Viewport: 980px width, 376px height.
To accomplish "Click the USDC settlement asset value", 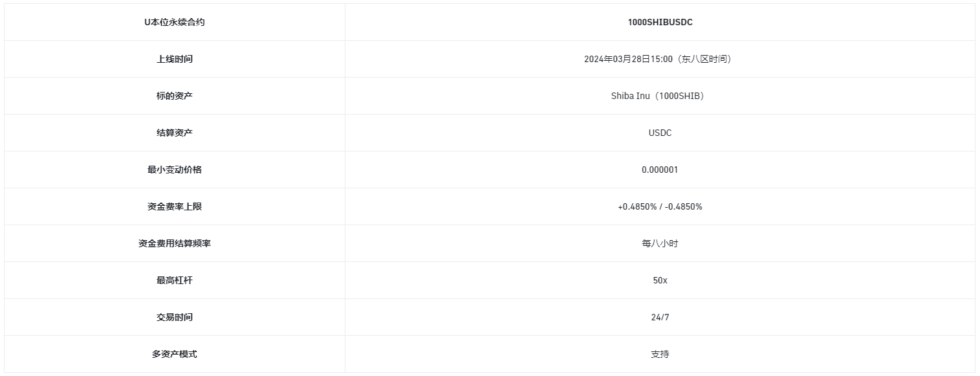I will click(x=660, y=133).
